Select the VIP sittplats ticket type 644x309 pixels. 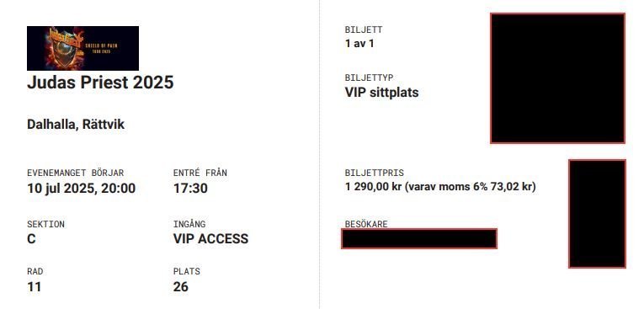coord(382,93)
